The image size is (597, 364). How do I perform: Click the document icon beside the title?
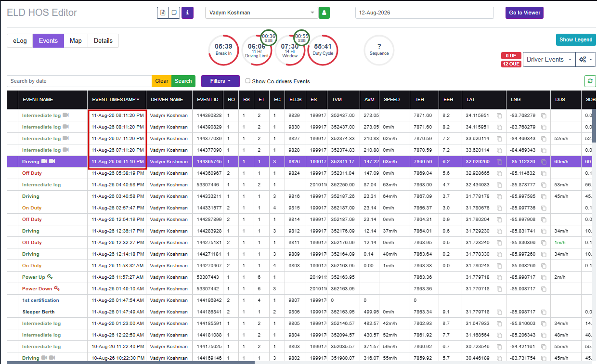[x=163, y=13]
